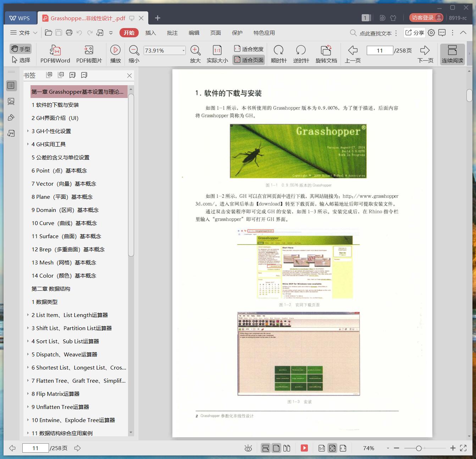
Task: Open bookmark 2 GH界面介绍 (UI)
Action: pyautogui.click(x=55, y=118)
